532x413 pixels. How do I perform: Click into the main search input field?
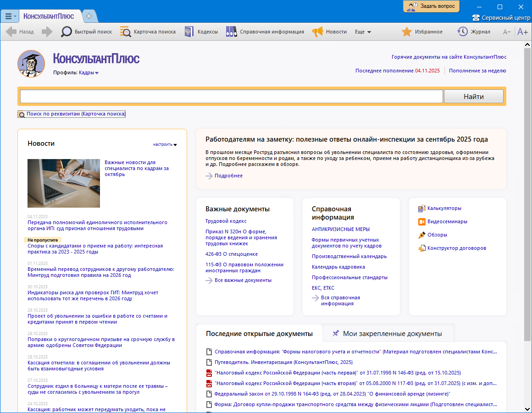point(231,96)
